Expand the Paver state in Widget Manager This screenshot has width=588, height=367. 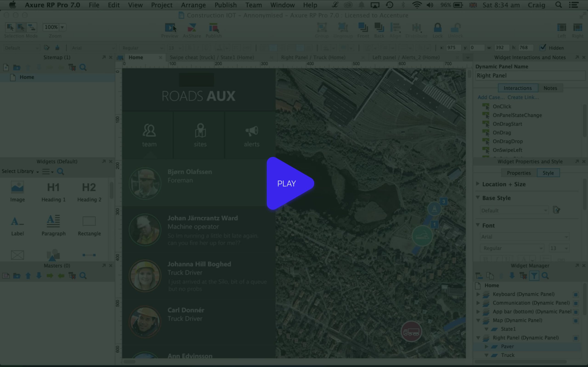pos(486,346)
